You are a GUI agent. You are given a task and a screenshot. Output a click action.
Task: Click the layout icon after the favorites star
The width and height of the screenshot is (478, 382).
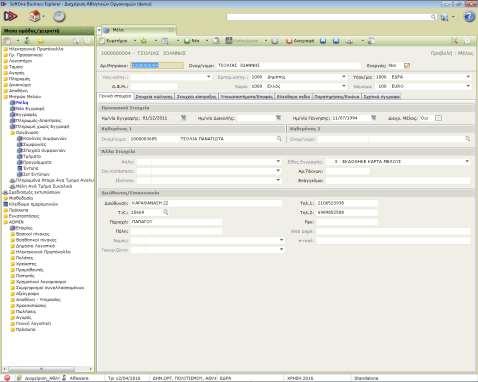(165, 41)
